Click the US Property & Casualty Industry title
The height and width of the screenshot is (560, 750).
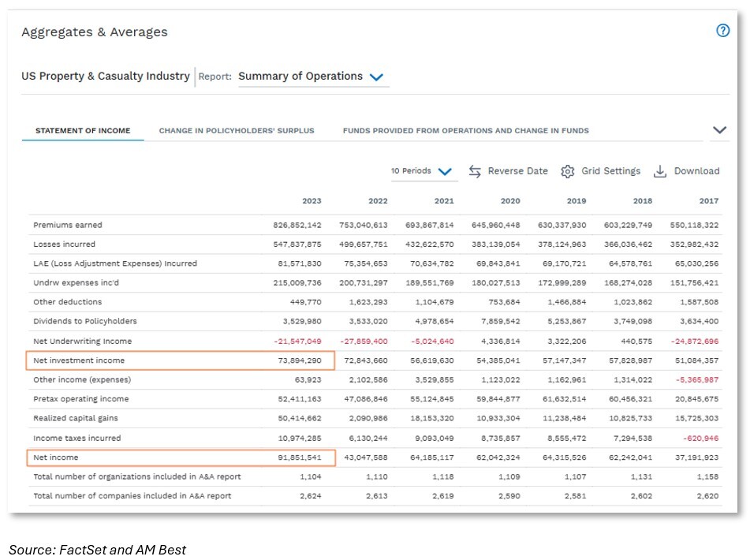[x=106, y=77]
